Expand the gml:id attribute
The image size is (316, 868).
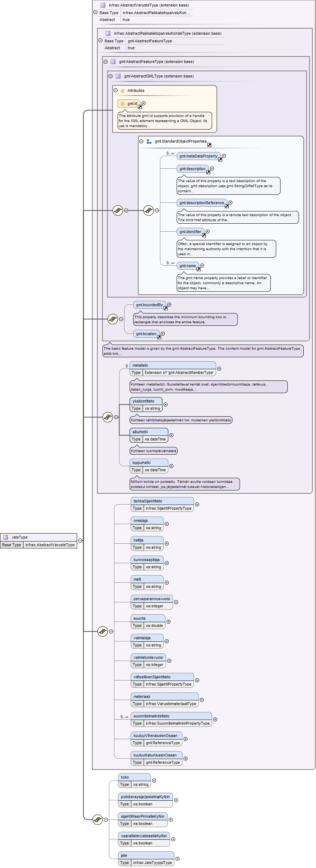pyautogui.click(x=144, y=104)
